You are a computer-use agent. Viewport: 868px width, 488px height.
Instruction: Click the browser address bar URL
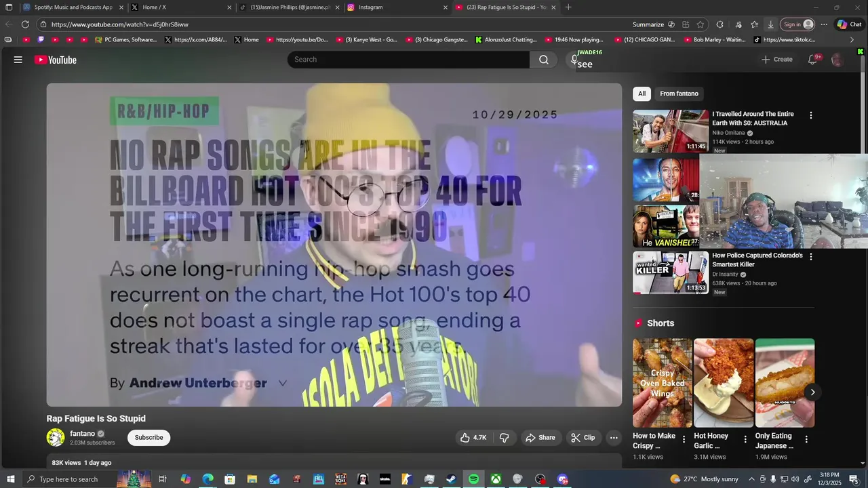[120, 24]
